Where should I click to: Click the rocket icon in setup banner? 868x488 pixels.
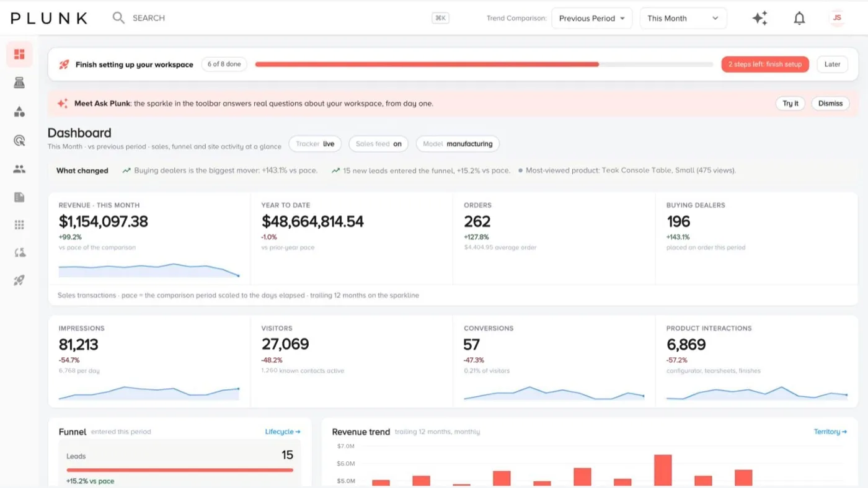click(64, 64)
